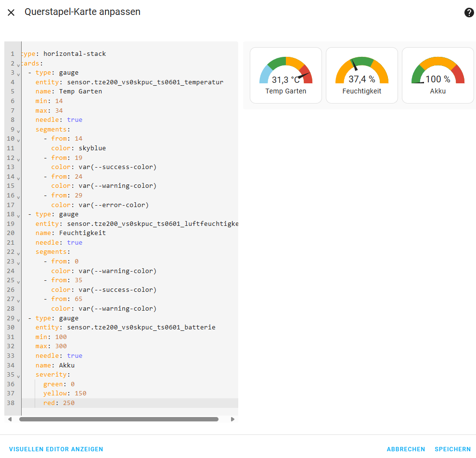Collapse the gauge block at line 29

[x=18, y=320]
